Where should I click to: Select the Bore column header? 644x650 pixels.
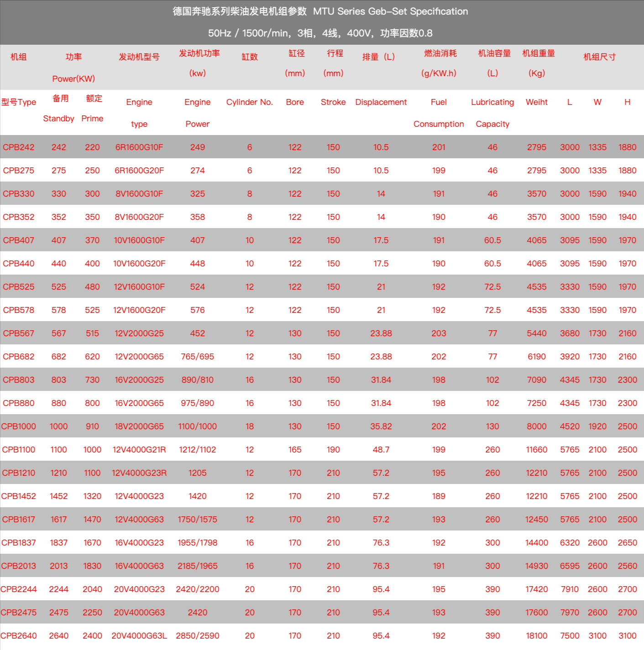click(x=295, y=102)
